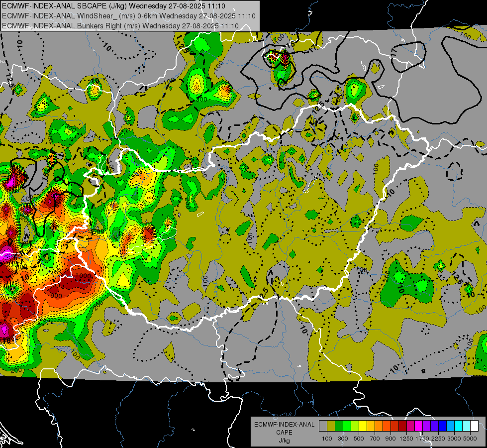The height and width of the screenshot is (448, 487).
Task: Click the J/kg unit label in legend
Action: pos(284,441)
